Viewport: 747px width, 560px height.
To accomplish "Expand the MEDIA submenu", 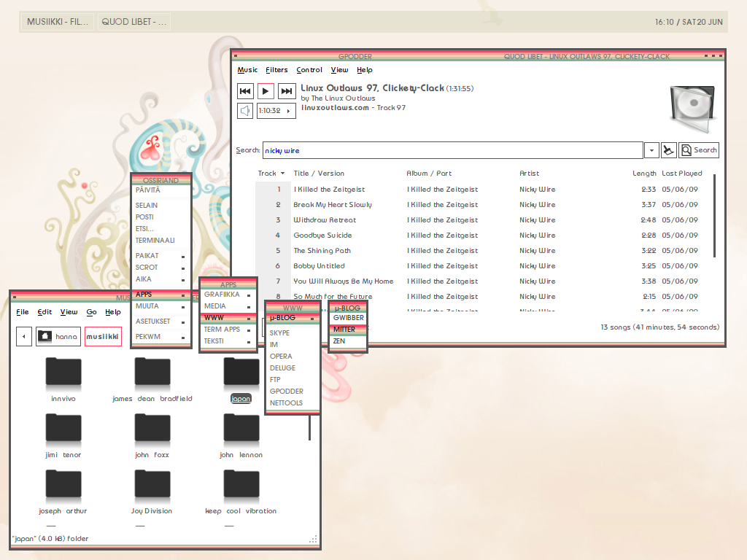I will click(228, 306).
